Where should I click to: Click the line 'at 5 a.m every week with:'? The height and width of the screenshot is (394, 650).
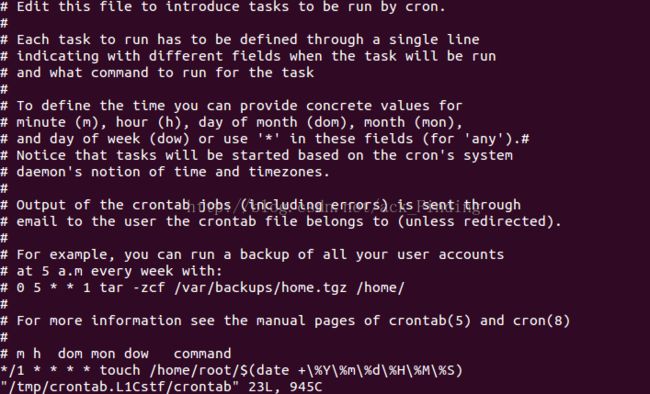[111, 271]
